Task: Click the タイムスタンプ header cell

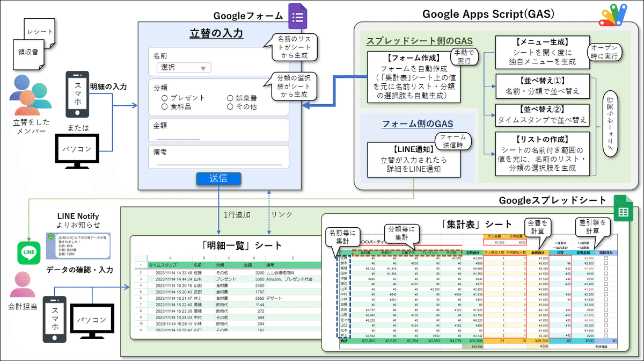Action: tap(170, 265)
